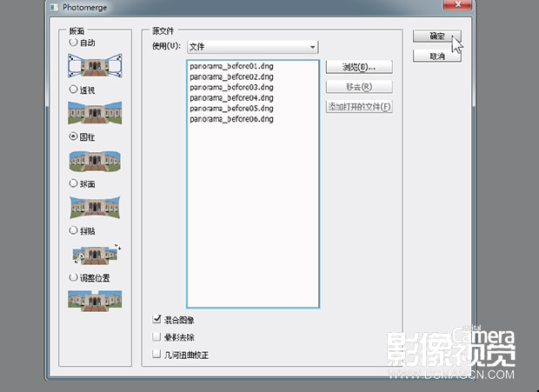Image resolution: width=539 pixels, height=392 pixels.
Task: Select the 圆柱 (Cylindrical) layout radio button
Action: coord(73,136)
